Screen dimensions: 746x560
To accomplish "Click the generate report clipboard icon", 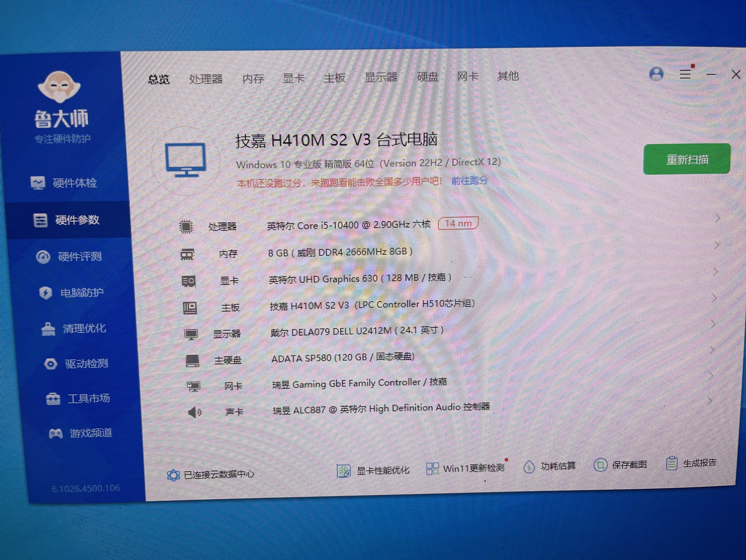I will pos(671,464).
